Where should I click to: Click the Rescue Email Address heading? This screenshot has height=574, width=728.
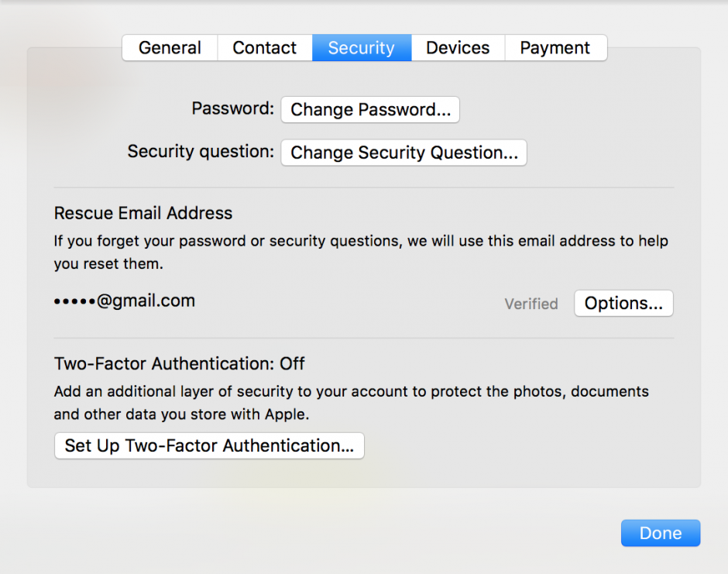tap(143, 213)
